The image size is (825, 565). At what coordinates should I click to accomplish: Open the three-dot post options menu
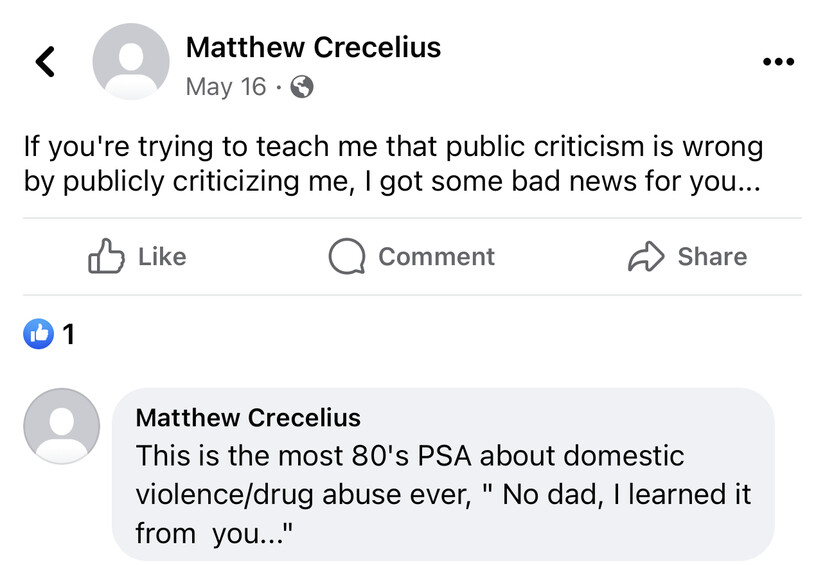coord(778,62)
